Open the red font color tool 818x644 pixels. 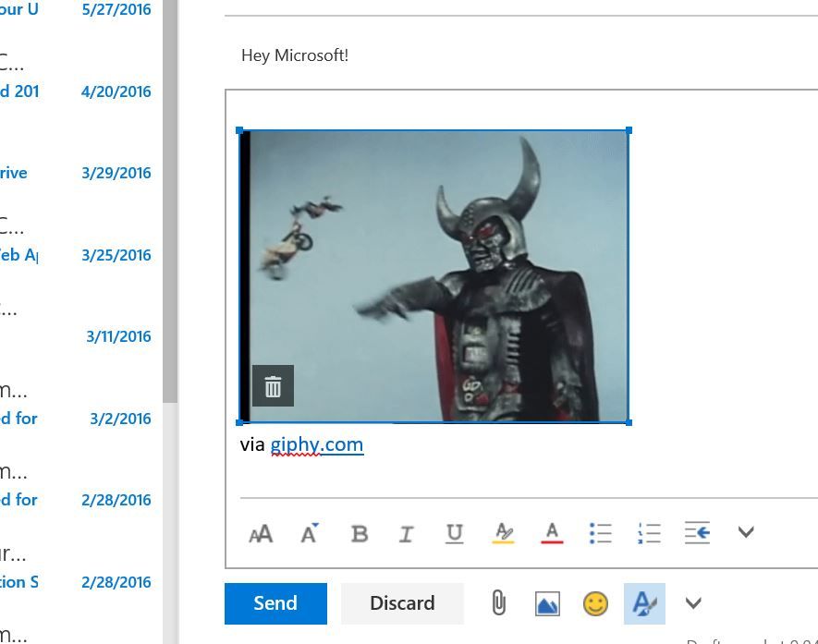tap(552, 533)
